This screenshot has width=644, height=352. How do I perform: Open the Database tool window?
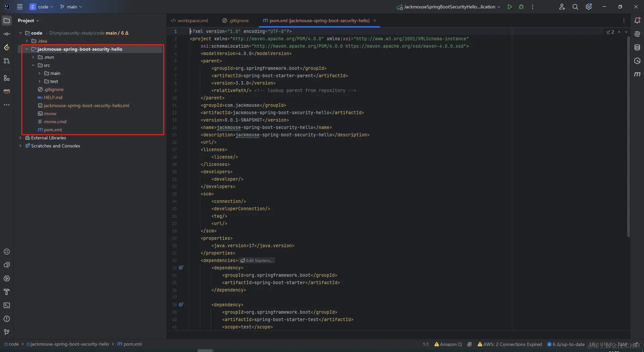[637, 47]
